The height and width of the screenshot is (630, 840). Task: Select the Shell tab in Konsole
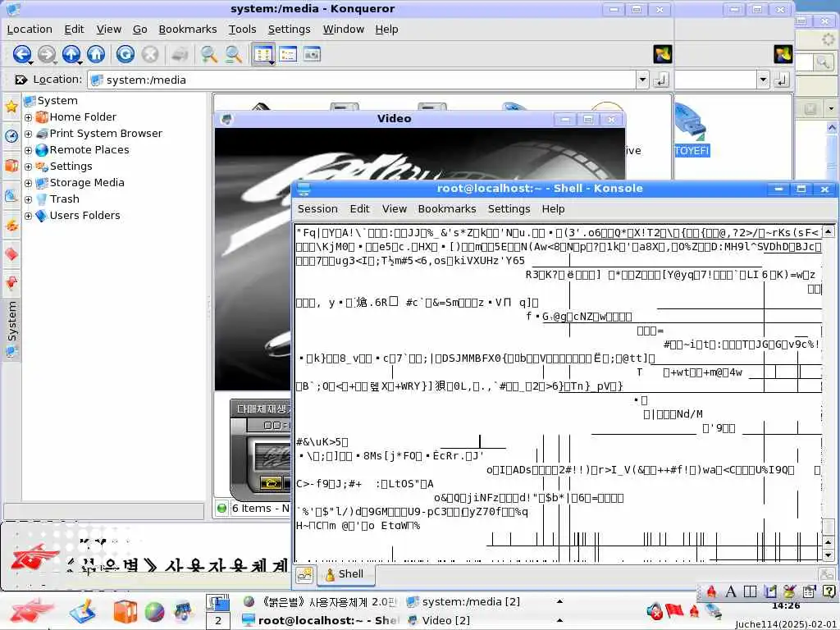(345, 574)
